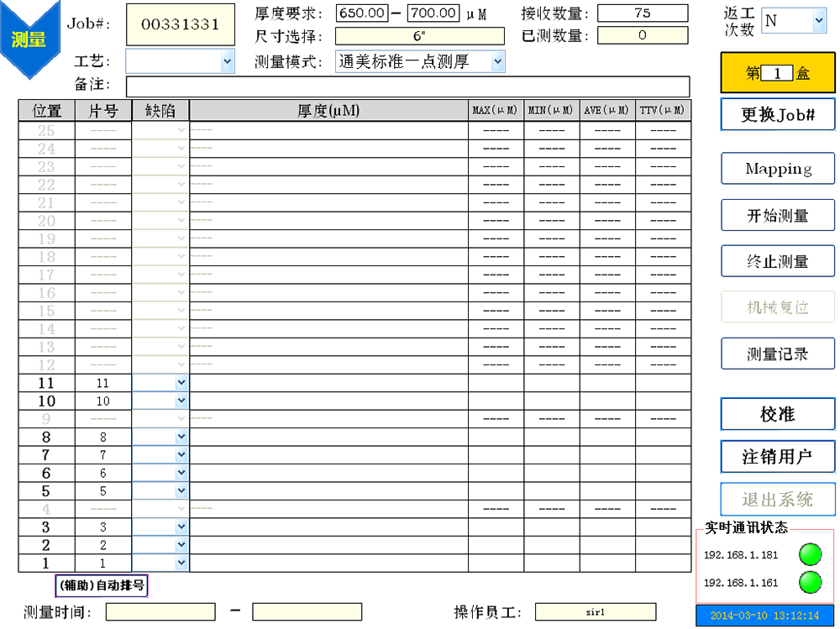Open the 工艺 dropdown
This screenshot has width=840, height=629.
tap(227, 61)
